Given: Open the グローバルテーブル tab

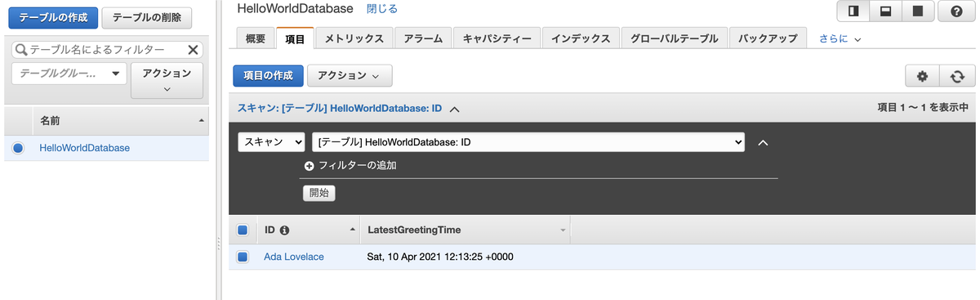Looking at the screenshot, I should point(674,38).
